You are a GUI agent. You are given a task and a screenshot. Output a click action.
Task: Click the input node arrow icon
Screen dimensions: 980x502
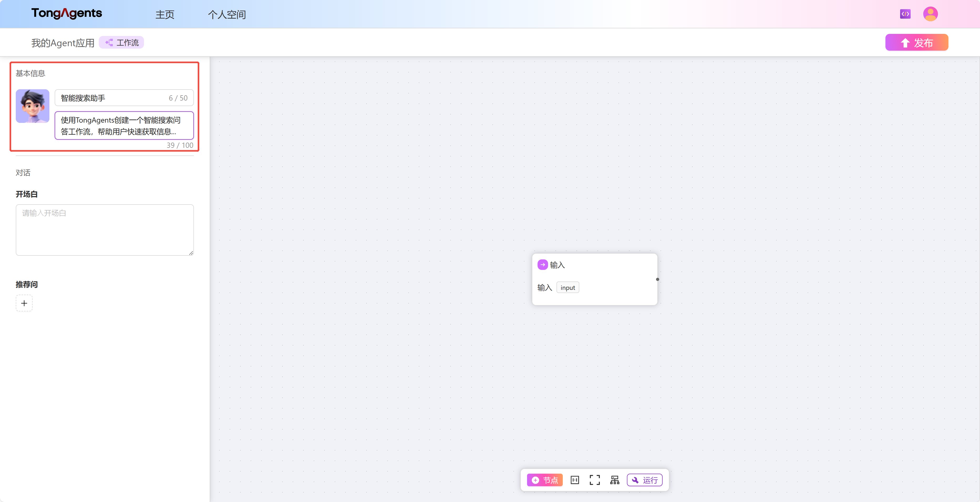[543, 265]
